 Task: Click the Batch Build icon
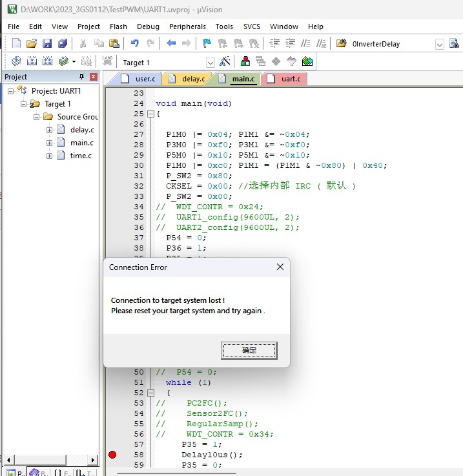click(63, 61)
